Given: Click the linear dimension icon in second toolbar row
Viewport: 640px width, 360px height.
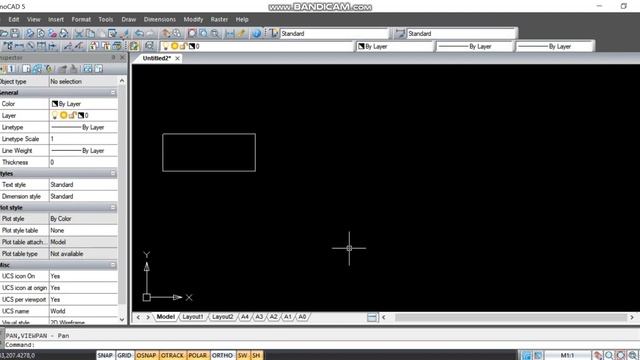Looking at the screenshot, I should 19,46.
